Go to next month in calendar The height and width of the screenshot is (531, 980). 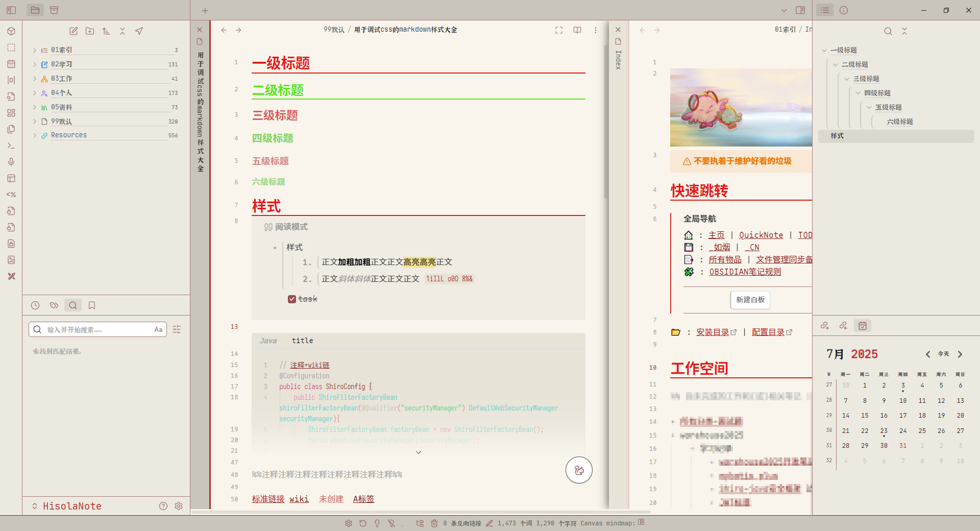click(960, 354)
